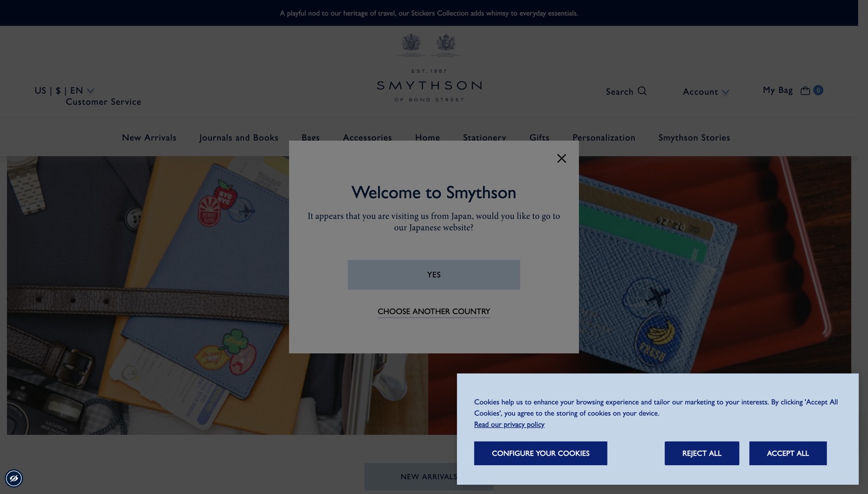Go to Smythson Stories section
The height and width of the screenshot is (494, 868).
[x=694, y=138]
